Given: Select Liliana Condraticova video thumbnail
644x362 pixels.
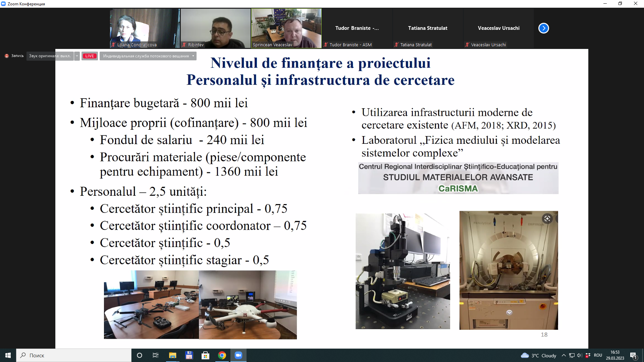Looking at the screenshot, I should [145, 28].
